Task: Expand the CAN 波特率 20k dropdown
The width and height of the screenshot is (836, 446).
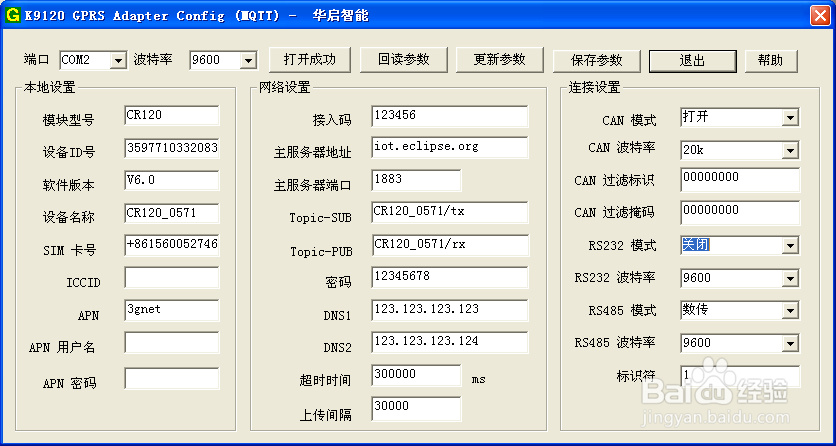Action: (791, 151)
